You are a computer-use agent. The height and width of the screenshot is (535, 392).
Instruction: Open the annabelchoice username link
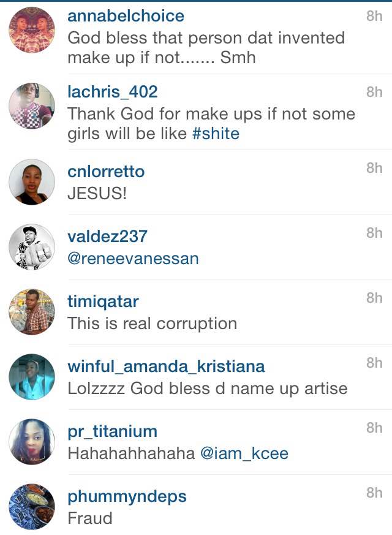click(x=126, y=16)
